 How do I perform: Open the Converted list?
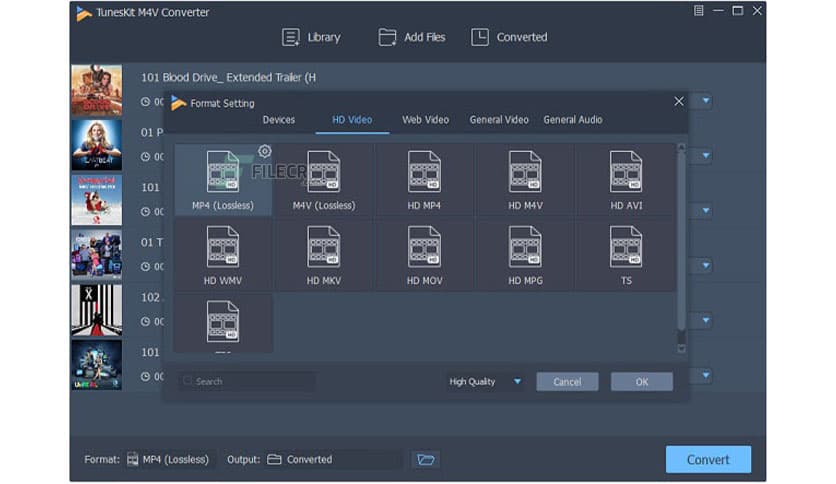pos(509,37)
